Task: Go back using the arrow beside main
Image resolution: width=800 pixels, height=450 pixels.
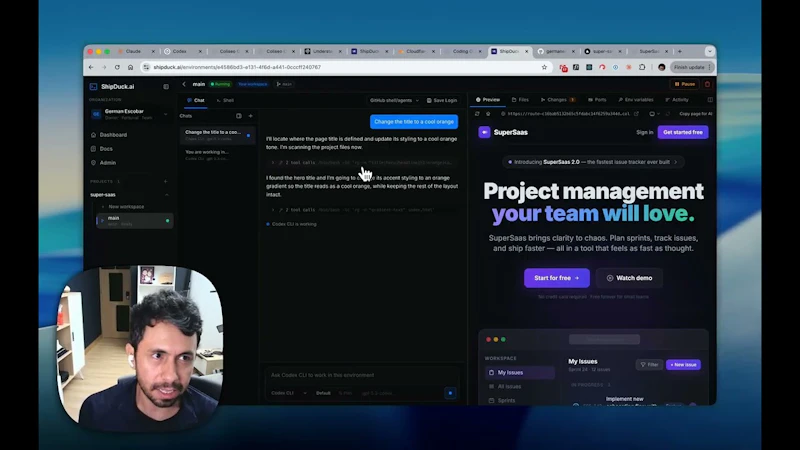Action: coord(184,84)
